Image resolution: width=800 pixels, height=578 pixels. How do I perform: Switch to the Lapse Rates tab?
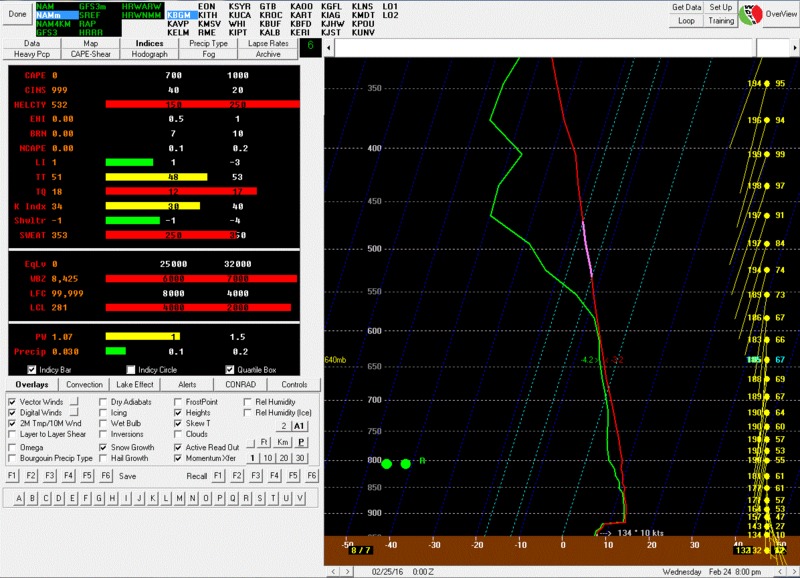pos(268,43)
